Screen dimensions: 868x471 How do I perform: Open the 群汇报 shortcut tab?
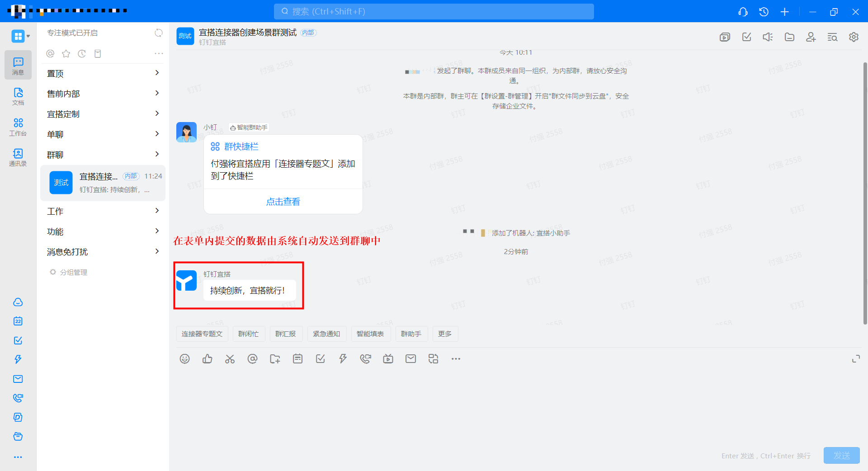[286, 334]
